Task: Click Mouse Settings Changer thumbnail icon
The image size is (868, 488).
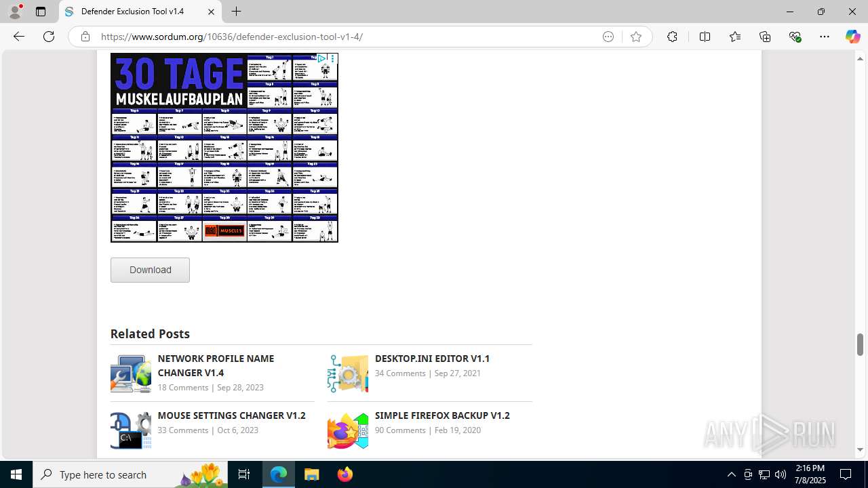Action: click(131, 430)
